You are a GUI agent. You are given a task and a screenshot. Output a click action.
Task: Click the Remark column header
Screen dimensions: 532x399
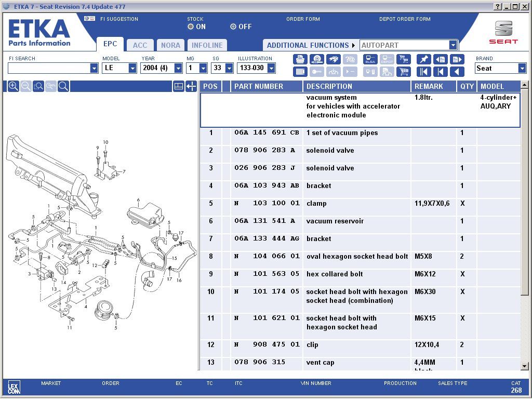pos(434,86)
